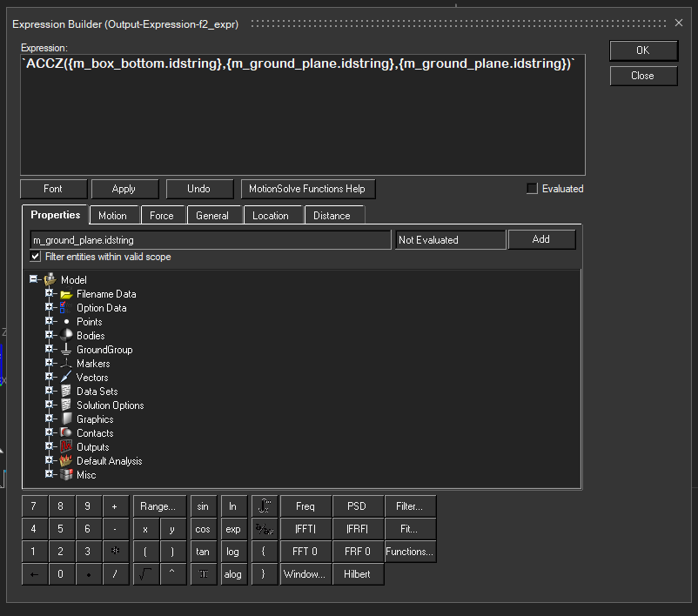Click the sin function button

204,506
